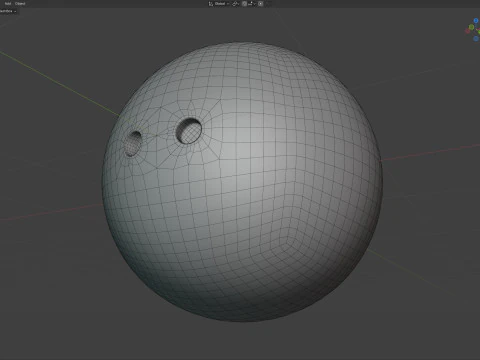
Task: Click the larger finger hole on the ball
Action: click(x=189, y=131)
